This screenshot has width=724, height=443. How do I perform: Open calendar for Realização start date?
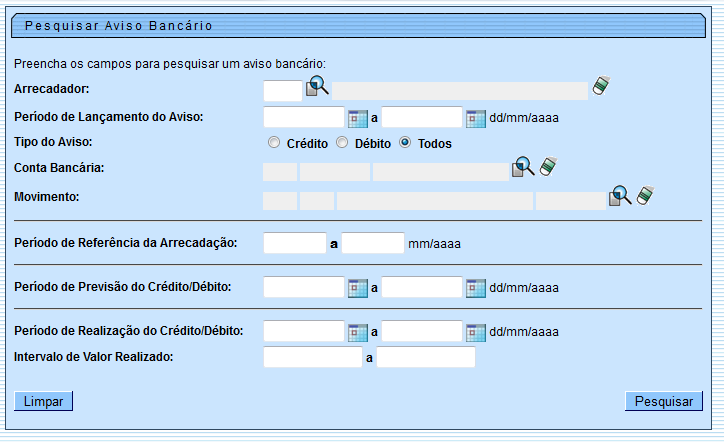[x=357, y=332]
